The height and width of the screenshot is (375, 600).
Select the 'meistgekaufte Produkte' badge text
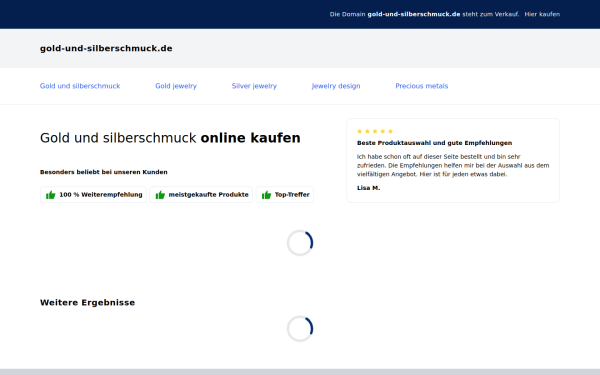coord(209,194)
